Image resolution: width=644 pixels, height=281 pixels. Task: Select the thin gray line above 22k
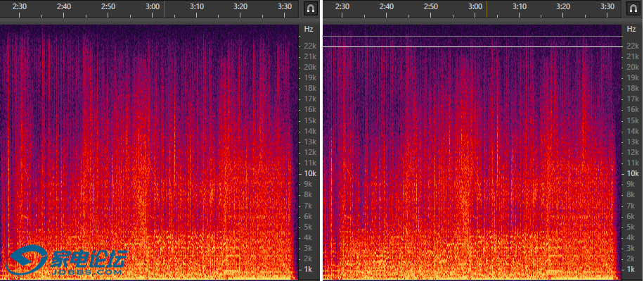coord(472,37)
